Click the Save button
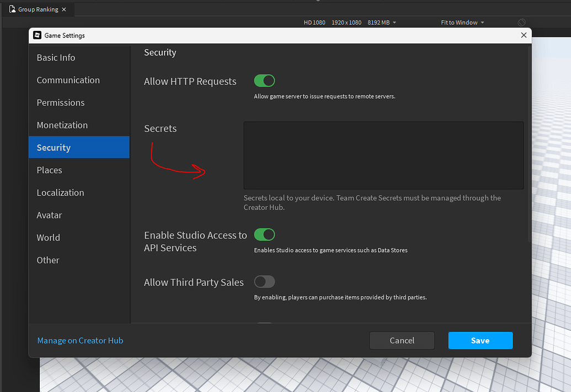 481,340
